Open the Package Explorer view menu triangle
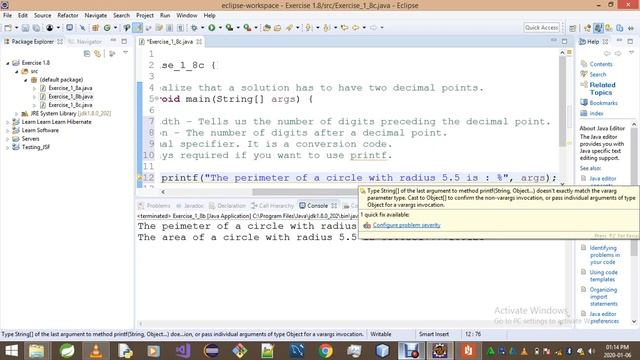640x360 pixels. click(x=126, y=53)
